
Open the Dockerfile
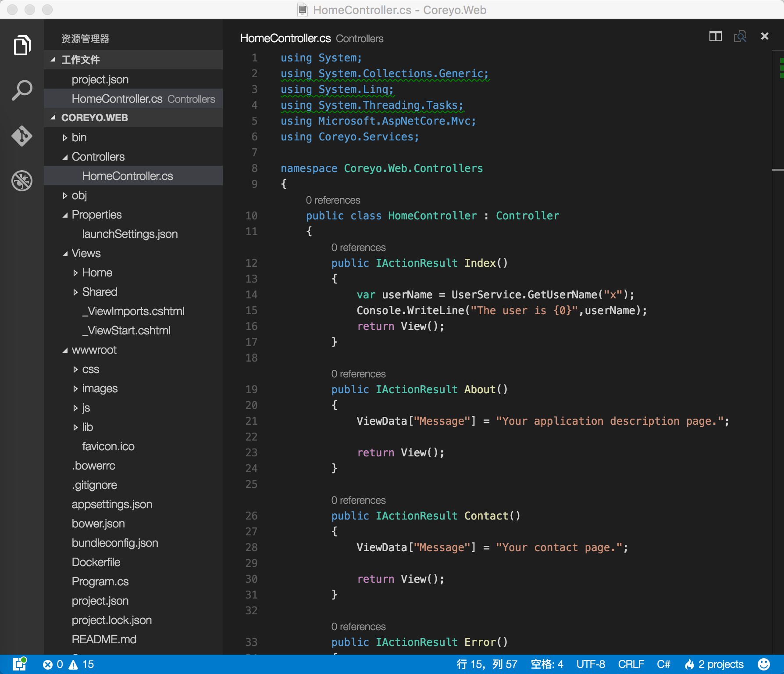133,562
